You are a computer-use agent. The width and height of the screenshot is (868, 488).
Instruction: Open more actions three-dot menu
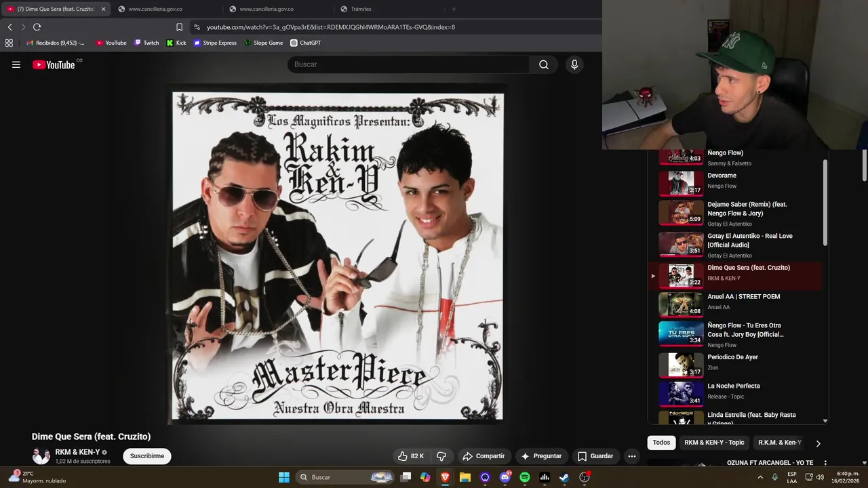tap(632, 456)
